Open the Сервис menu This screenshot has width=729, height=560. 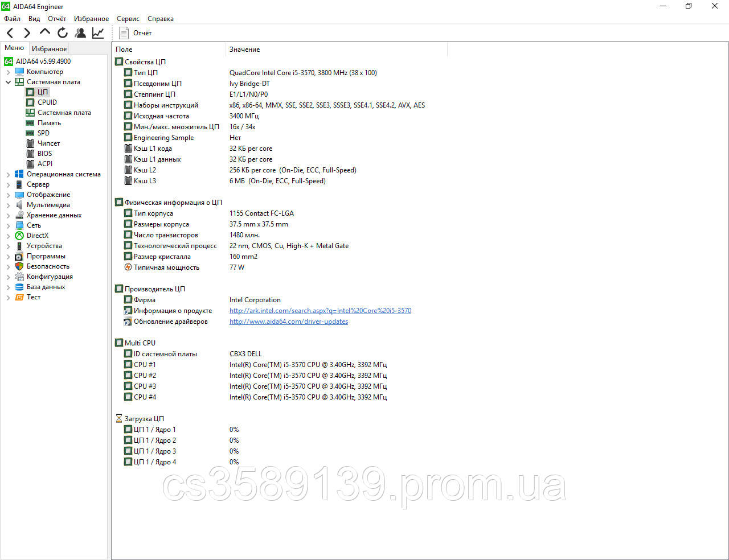(x=128, y=19)
